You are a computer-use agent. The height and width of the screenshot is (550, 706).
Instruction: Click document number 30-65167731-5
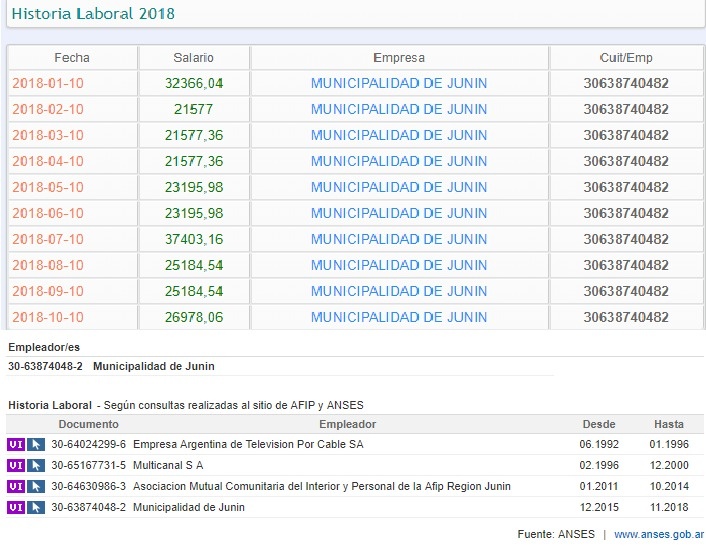pyautogui.click(x=89, y=465)
